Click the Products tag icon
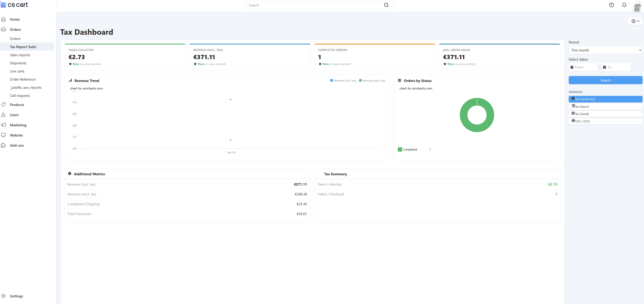The width and height of the screenshot is (644, 304). [4, 104]
